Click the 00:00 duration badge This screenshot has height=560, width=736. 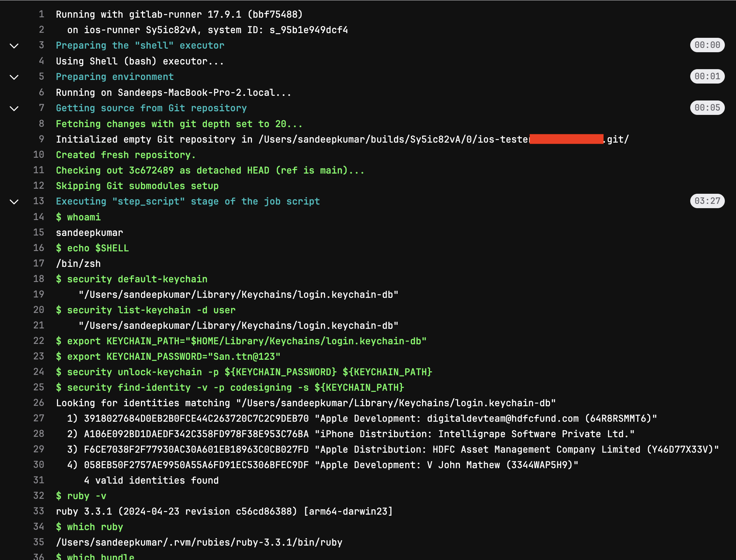(707, 45)
